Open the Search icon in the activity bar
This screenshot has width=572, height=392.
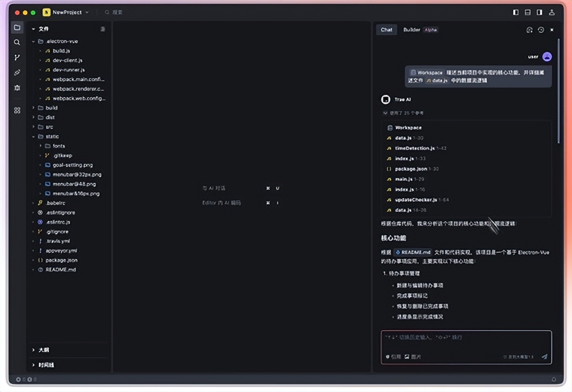click(x=17, y=42)
